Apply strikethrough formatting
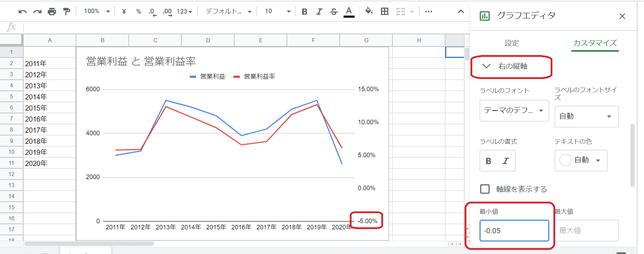 tap(334, 11)
